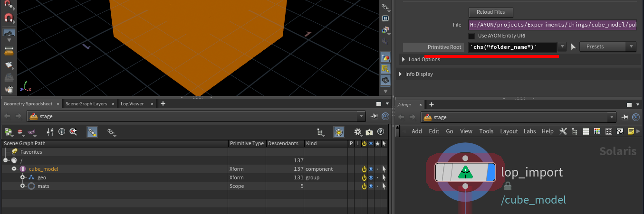This screenshot has height=214, width=644.
Task: Click the scene graph help icon
Action: pos(380,132)
